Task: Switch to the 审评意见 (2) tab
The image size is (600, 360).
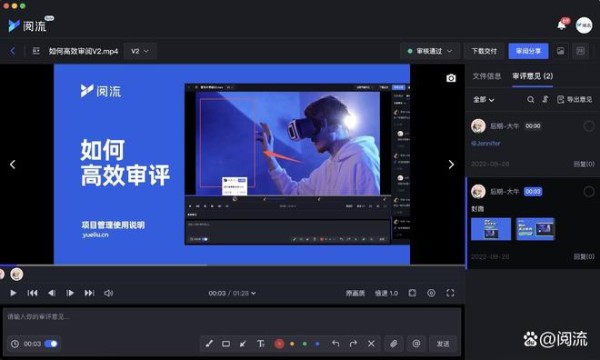Action: pos(532,76)
